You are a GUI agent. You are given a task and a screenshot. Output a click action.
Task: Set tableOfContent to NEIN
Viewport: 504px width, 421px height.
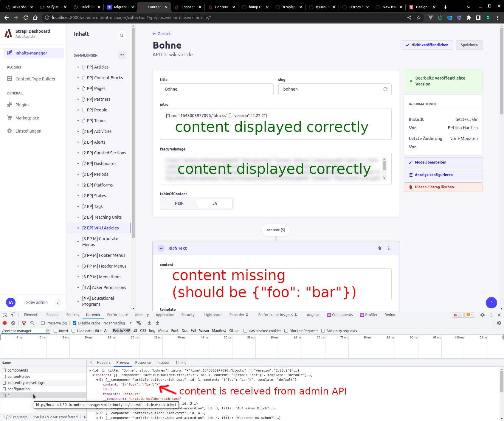179,203
